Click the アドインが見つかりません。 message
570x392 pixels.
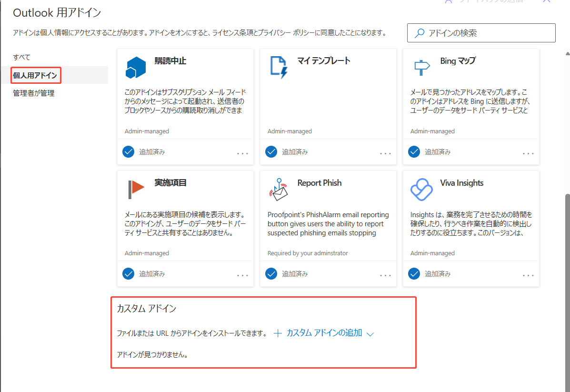152,354
